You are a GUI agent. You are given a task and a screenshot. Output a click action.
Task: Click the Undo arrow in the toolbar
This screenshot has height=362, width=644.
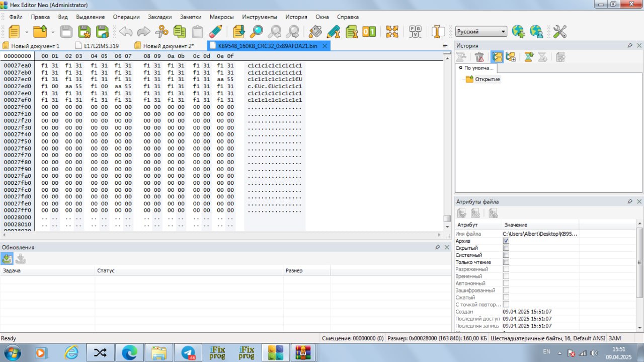[x=126, y=32]
